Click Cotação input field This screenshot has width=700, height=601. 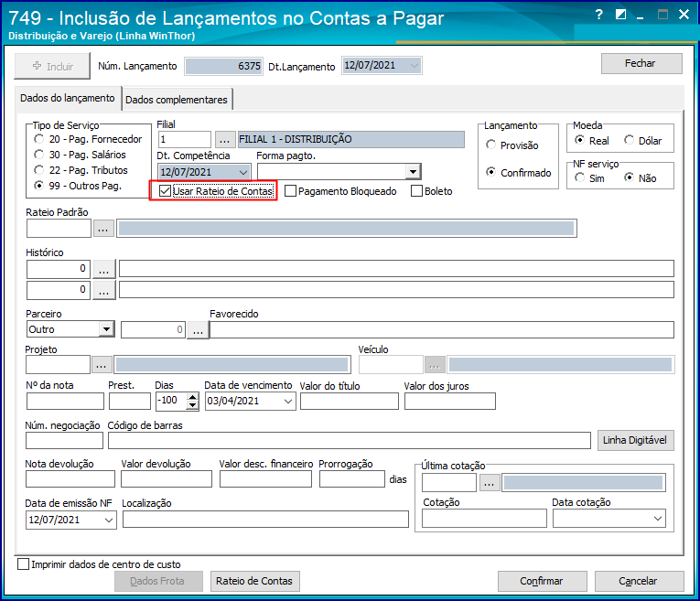tap(484, 519)
